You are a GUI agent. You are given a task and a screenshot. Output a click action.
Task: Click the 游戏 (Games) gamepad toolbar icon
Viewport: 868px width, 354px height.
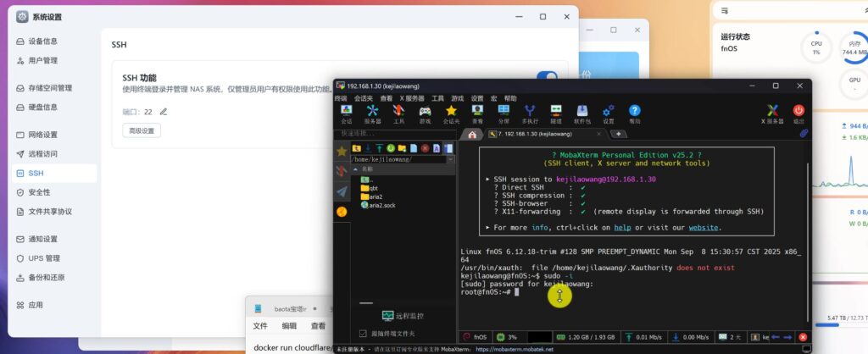coord(425,114)
